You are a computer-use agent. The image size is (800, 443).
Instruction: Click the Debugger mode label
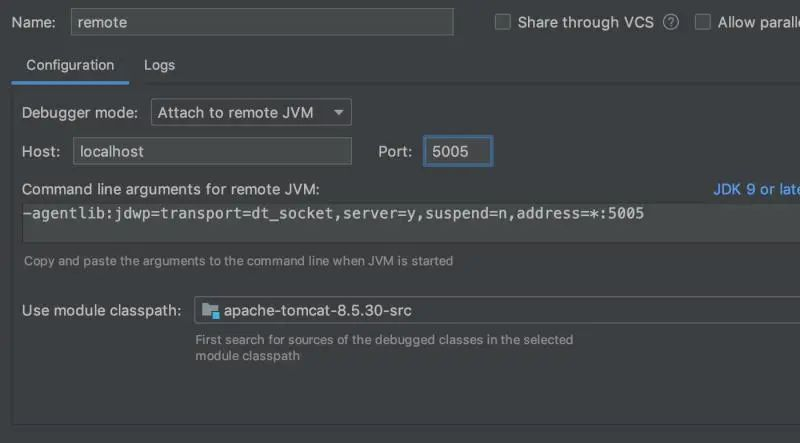[80, 113]
